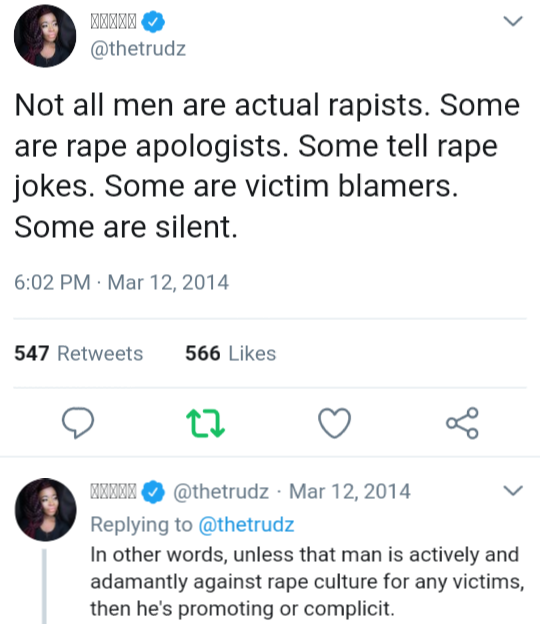The width and height of the screenshot is (540, 624).
Task: Expand the main tweet options chevron
Action: 513,21
